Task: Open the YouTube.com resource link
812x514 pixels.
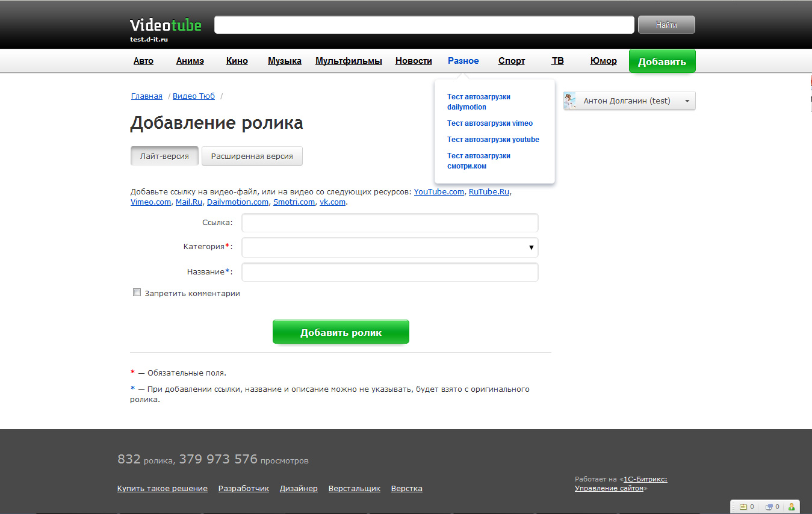Action: tap(439, 192)
